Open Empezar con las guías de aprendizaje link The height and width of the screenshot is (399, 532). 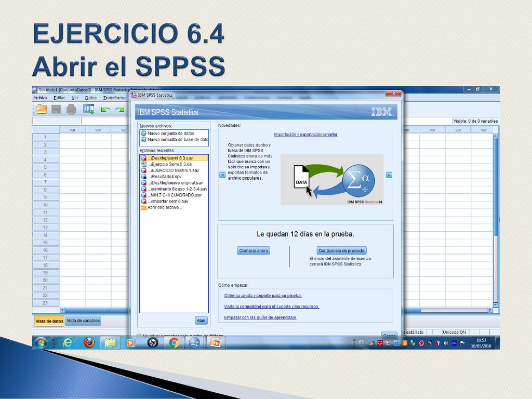pyautogui.click(x=260, y=317)
